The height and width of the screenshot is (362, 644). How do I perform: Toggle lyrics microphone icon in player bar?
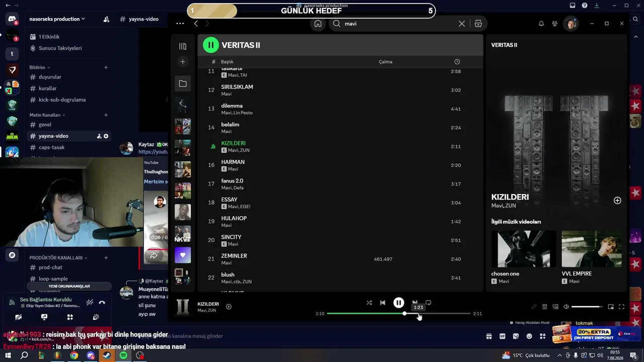534,307
